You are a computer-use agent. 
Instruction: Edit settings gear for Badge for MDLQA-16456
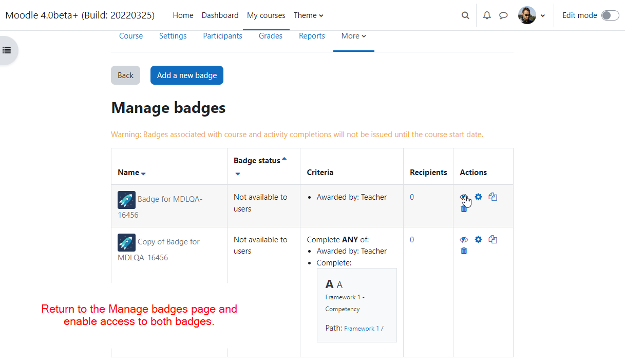click(479, 197)
